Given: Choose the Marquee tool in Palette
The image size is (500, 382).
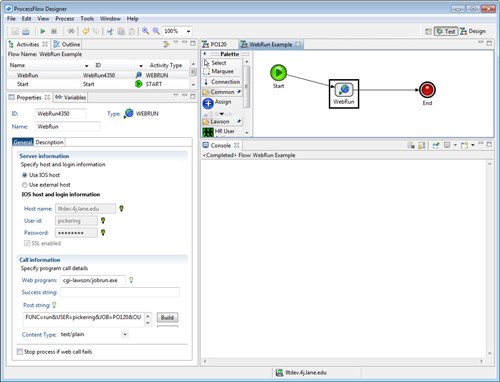Looking at the screenshot, I should click(x=222, y=71).
